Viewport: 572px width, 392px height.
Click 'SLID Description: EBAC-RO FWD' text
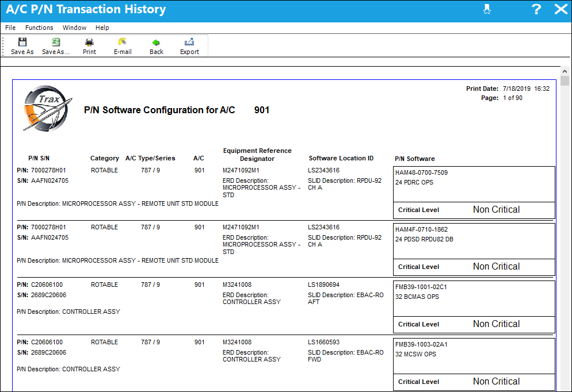point(345,356)
